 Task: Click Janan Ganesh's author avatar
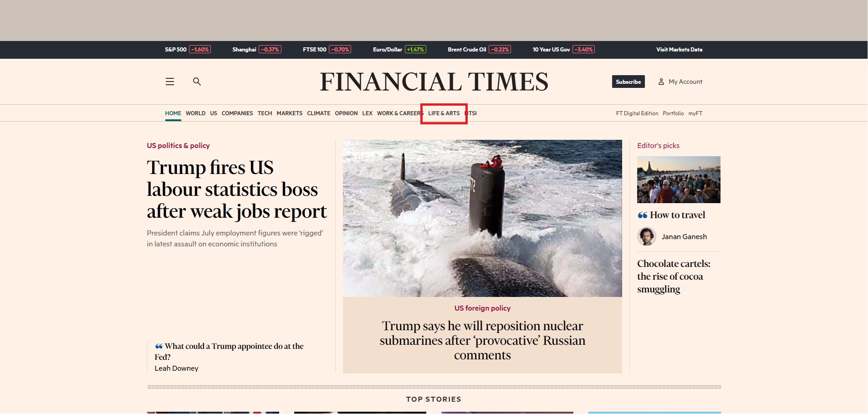tap(646, 236)
